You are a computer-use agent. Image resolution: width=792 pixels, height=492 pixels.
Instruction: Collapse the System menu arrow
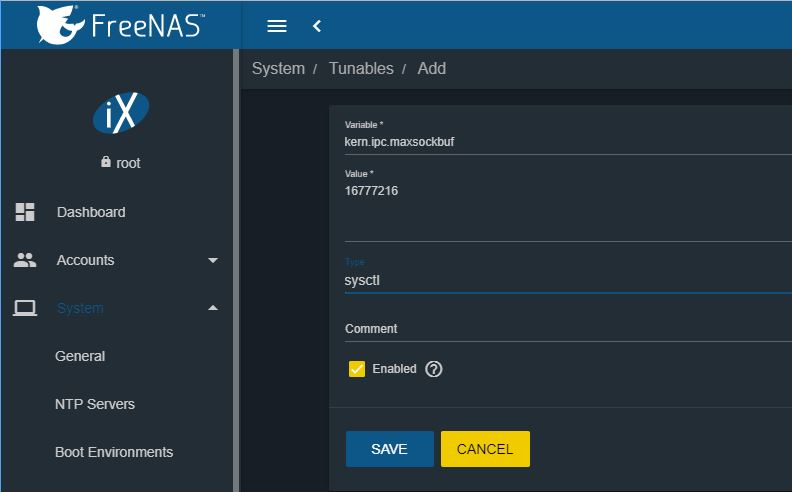(x=212, y=308)
